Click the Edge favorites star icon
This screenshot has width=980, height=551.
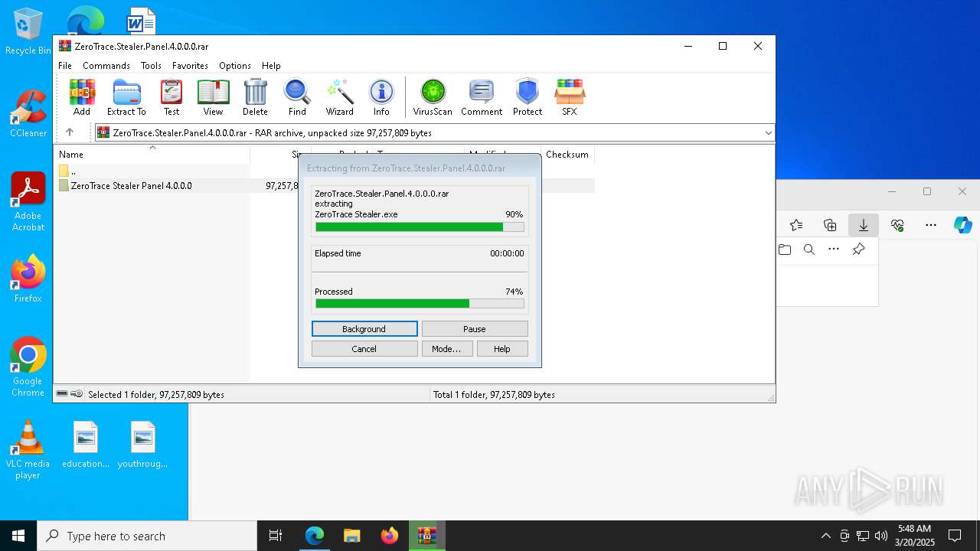[x=796, y=225]
